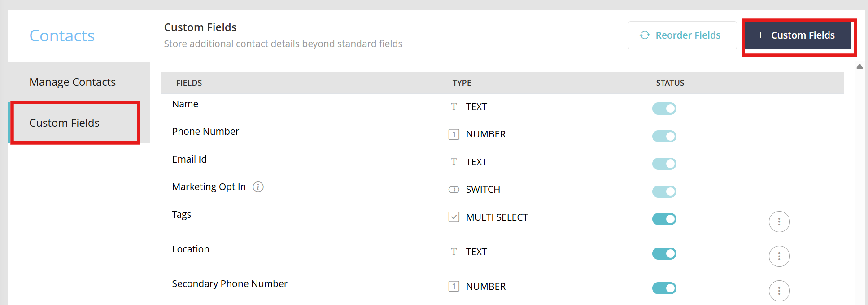
Task: Open the three-dot menu for Tags
Action: pyautogui.click(x=779, y=221)
